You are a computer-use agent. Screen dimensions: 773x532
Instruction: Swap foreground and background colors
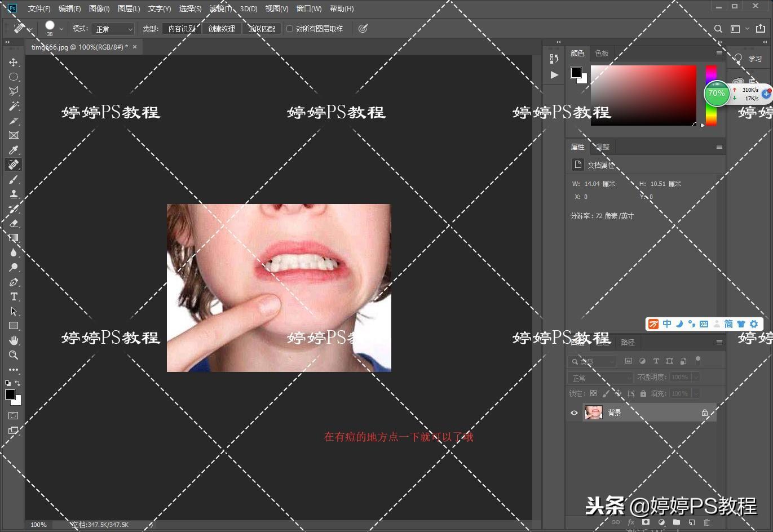click(17, 383)
